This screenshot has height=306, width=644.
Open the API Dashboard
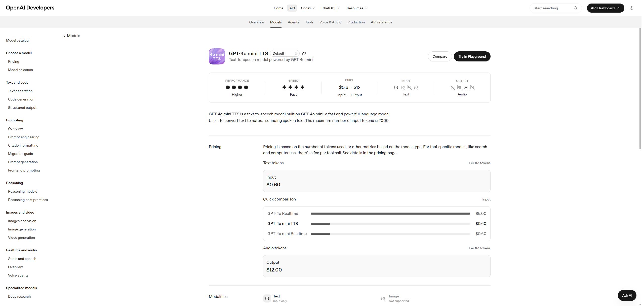click(x=605, y=8)
